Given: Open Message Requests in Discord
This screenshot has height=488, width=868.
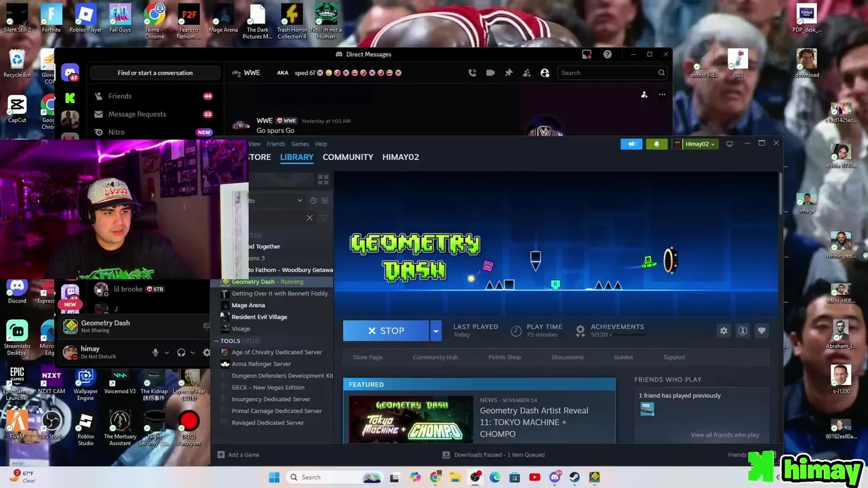Looking at the screenshot, I should tap(154, 114).
